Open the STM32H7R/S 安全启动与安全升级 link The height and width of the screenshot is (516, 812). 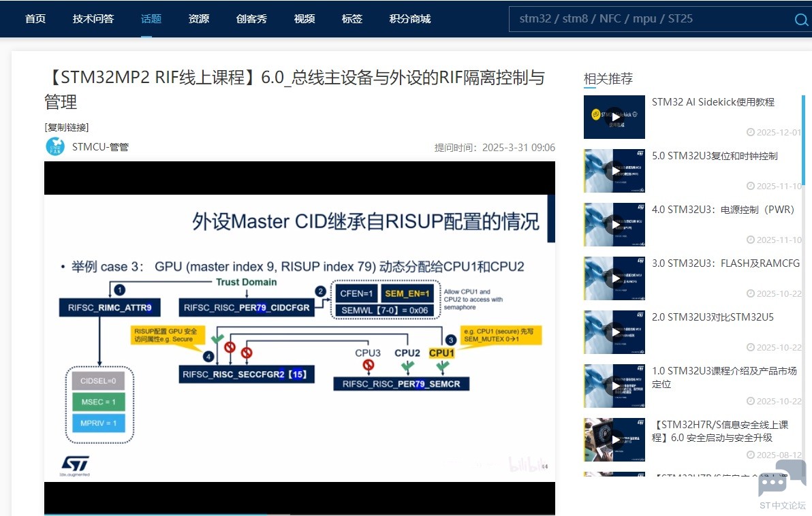tap(720, 431)
